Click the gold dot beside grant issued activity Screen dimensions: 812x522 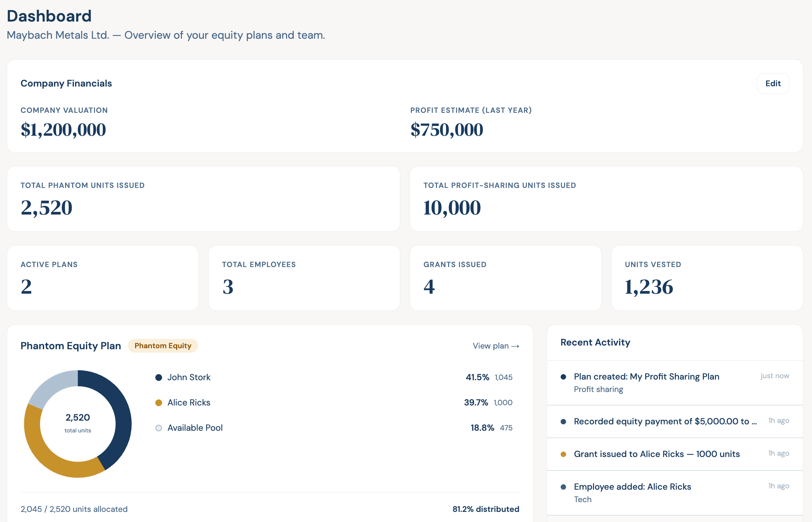point(563,453)
